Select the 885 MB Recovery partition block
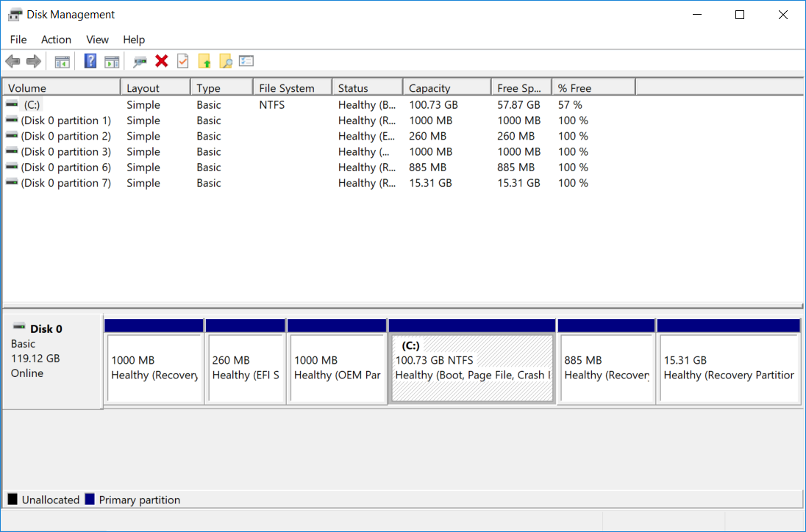This screenshot has height=532, width=806. click(x=606, y=362)
